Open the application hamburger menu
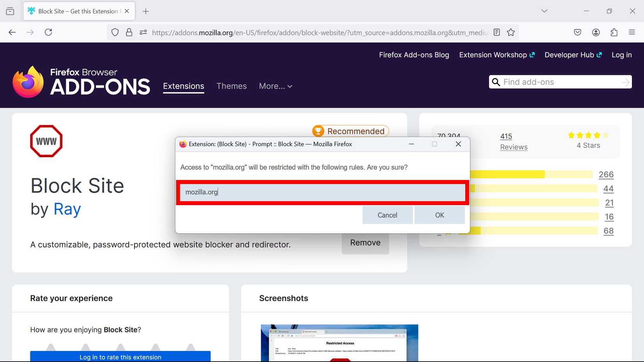 click(632, 32)
